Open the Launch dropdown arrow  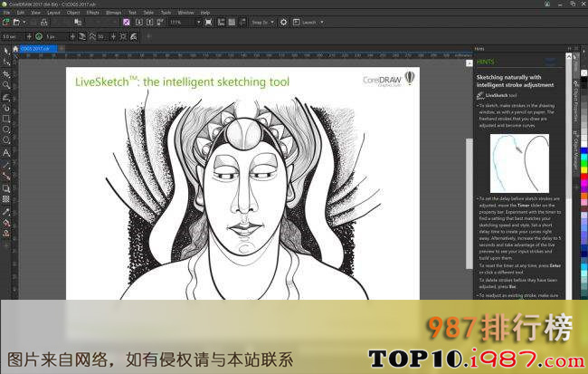pyautogui.click(x=322, y=22)
